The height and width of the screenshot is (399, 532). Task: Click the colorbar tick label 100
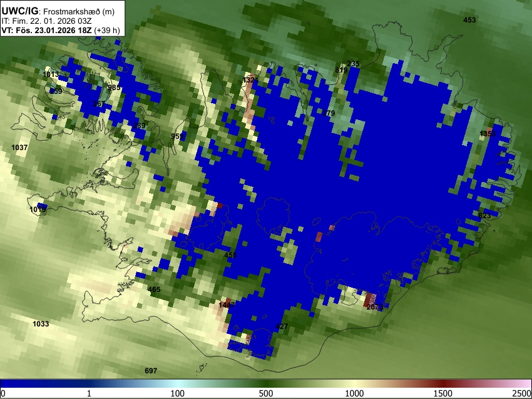tap(178, 393)
